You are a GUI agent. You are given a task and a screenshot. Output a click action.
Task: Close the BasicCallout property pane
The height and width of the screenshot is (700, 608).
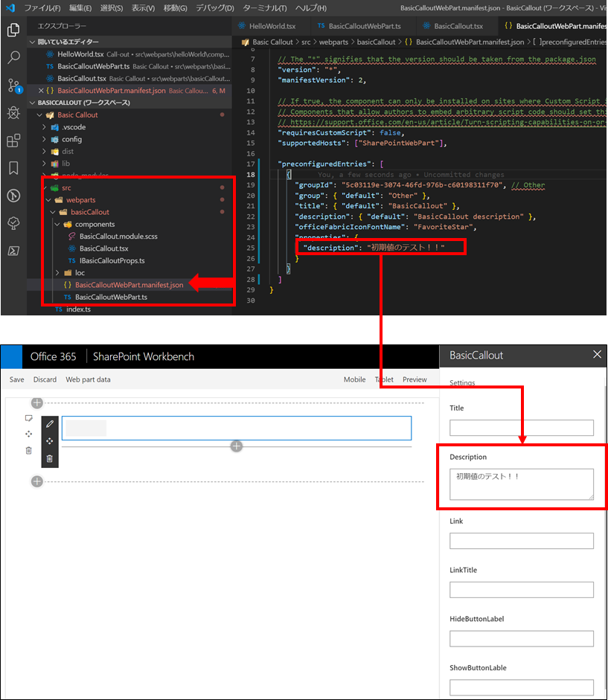click(x=597, y=355)
